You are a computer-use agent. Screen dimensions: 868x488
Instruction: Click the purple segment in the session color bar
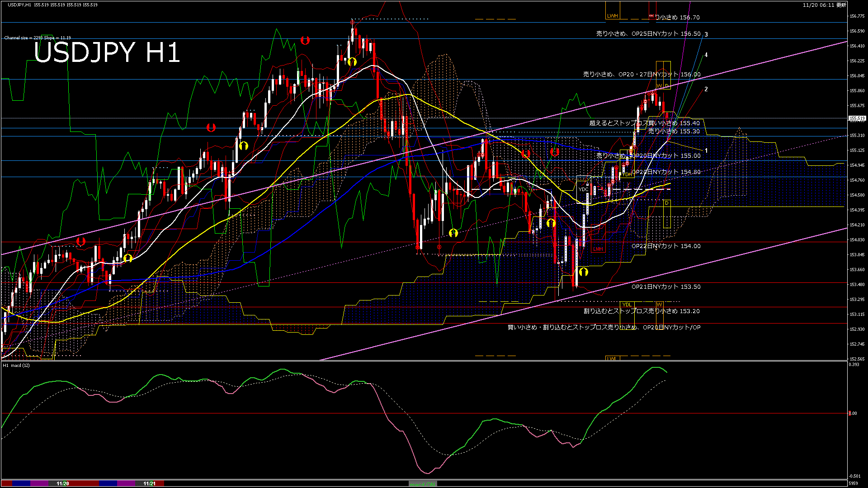(x=40, y=483)
